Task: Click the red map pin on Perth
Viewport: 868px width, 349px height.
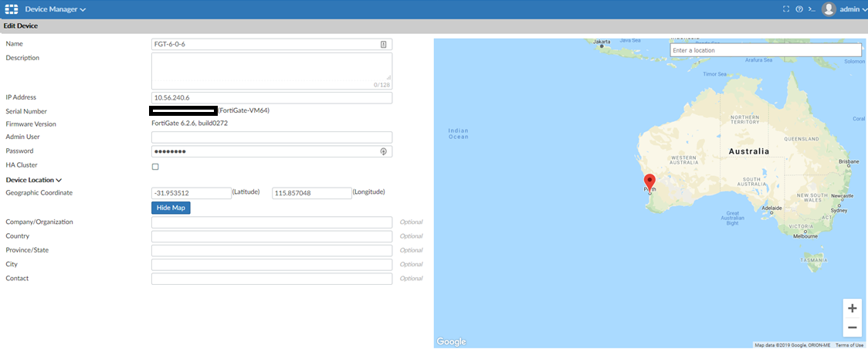Action: [649, 182]
